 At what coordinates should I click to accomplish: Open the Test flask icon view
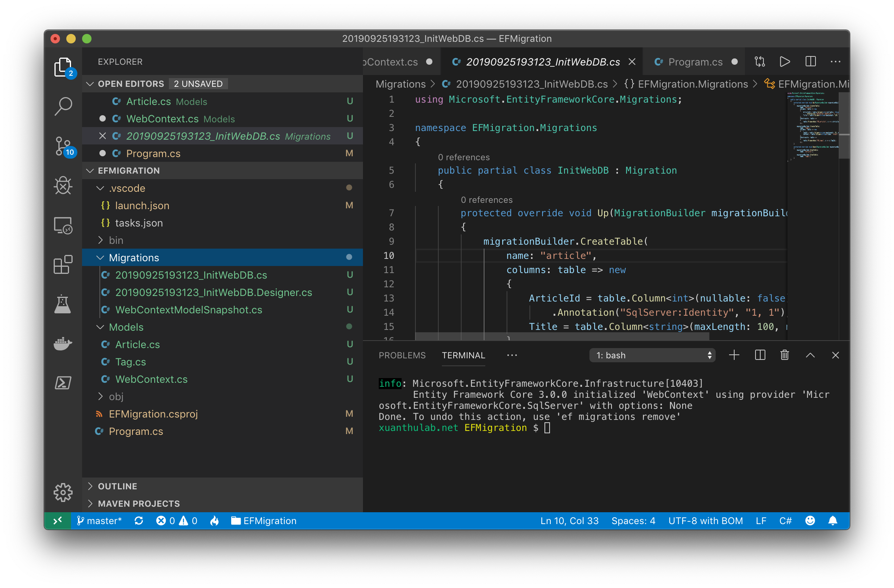63,304
